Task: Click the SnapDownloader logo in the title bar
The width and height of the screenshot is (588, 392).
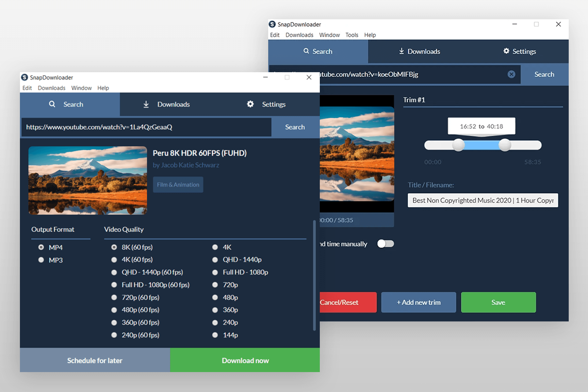Action: click(24, 77)
